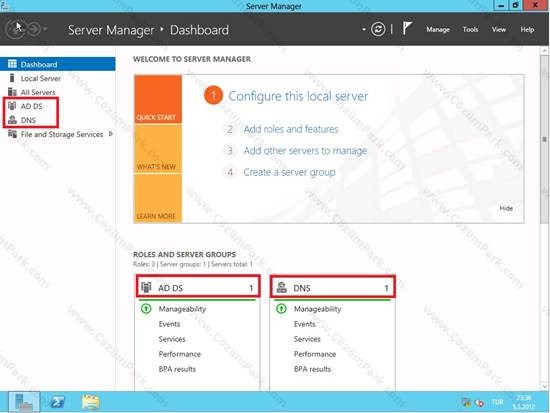Select the WHAT'S NEW tile tab

(158, 149)
